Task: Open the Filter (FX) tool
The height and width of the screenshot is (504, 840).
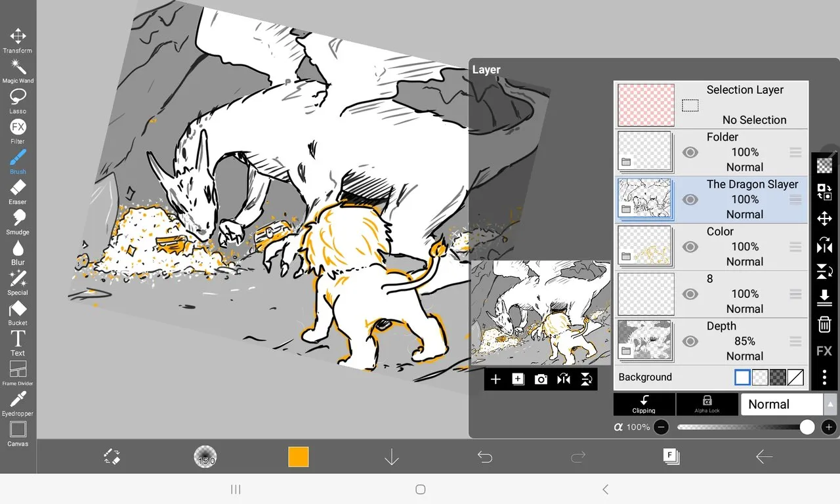Action: [x=18, y=131]
